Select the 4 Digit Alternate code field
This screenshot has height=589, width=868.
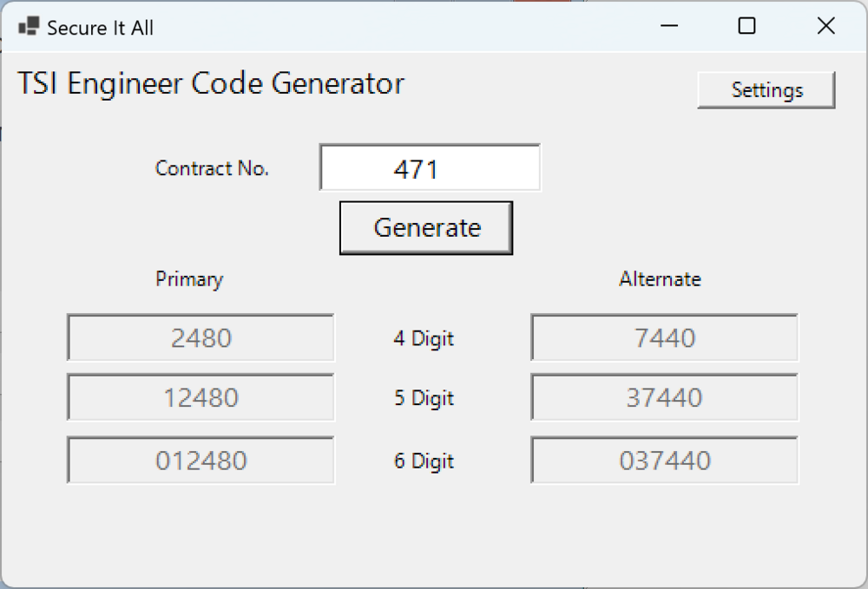tap(664, 337)
